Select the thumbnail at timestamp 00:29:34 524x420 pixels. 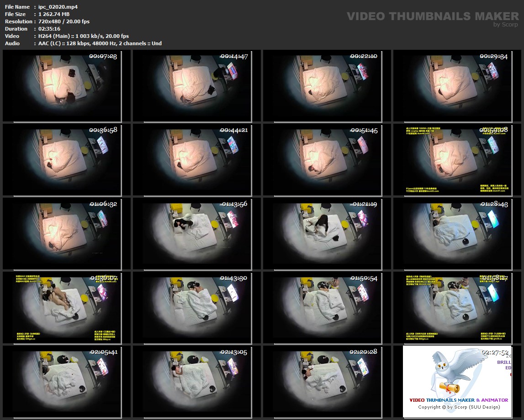[x=457, y=86]
